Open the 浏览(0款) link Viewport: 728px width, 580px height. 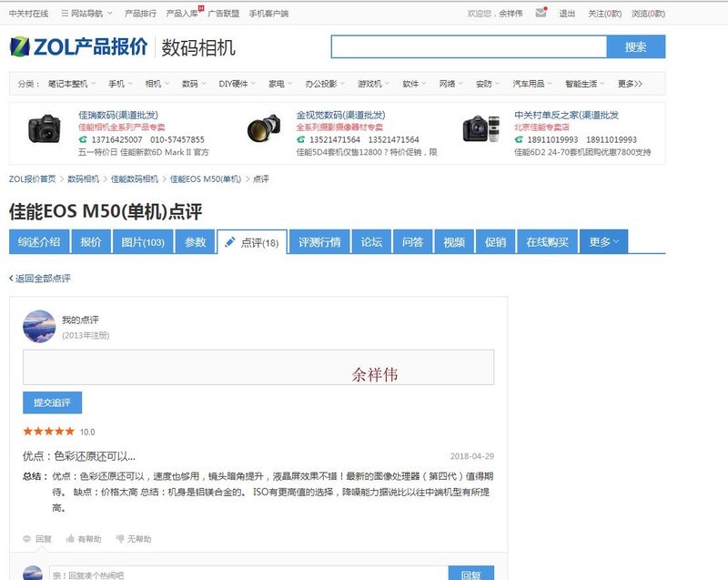tap(648, 14)
